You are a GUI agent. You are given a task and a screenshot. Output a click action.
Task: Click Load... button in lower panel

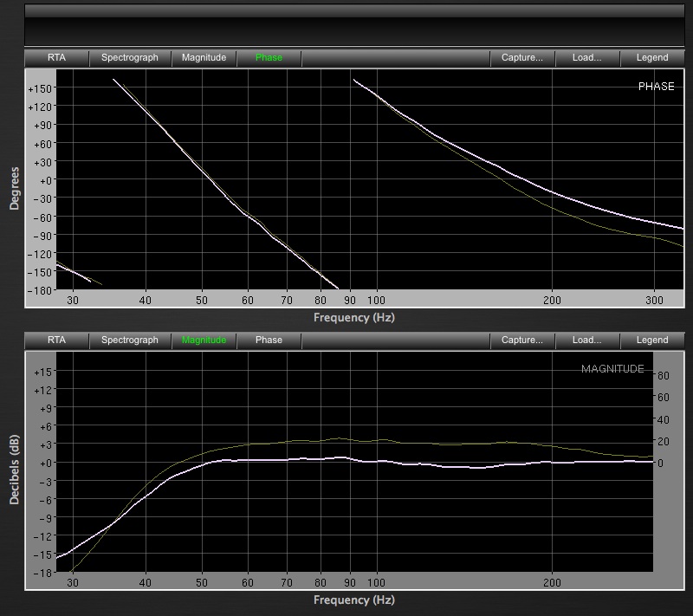[x=587, y=340]
